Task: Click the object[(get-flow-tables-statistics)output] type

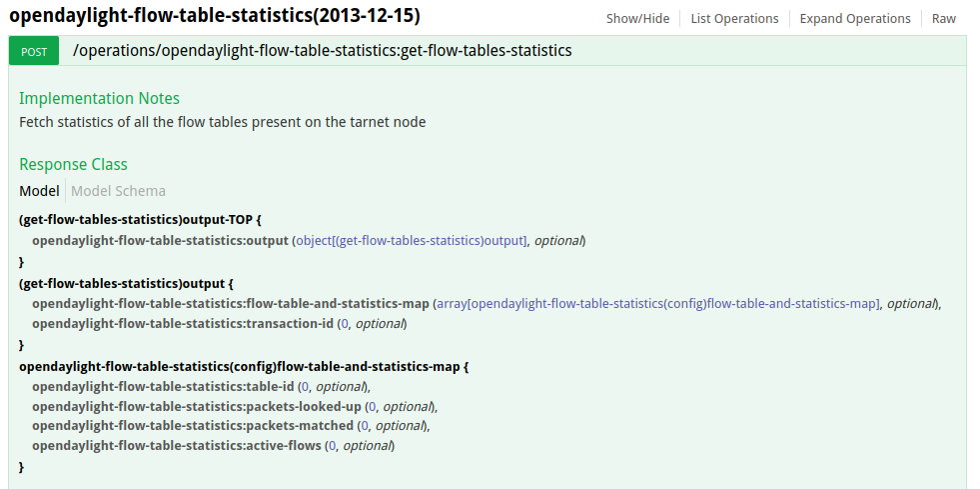Action: [x=412, y=241]
